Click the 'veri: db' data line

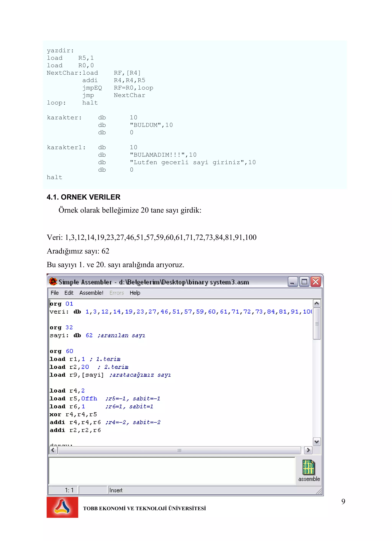(x=181, y=311)
